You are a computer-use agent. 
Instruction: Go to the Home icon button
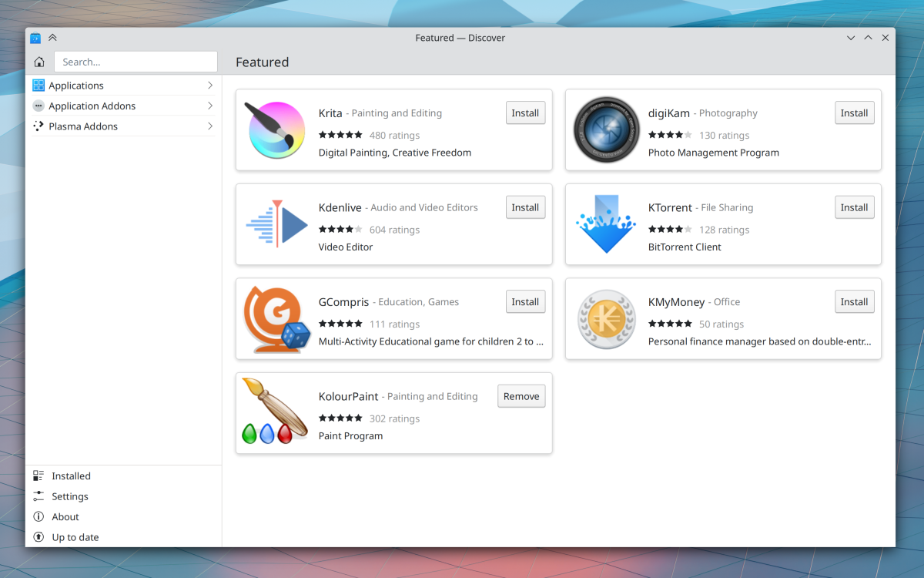coord(39,62)
